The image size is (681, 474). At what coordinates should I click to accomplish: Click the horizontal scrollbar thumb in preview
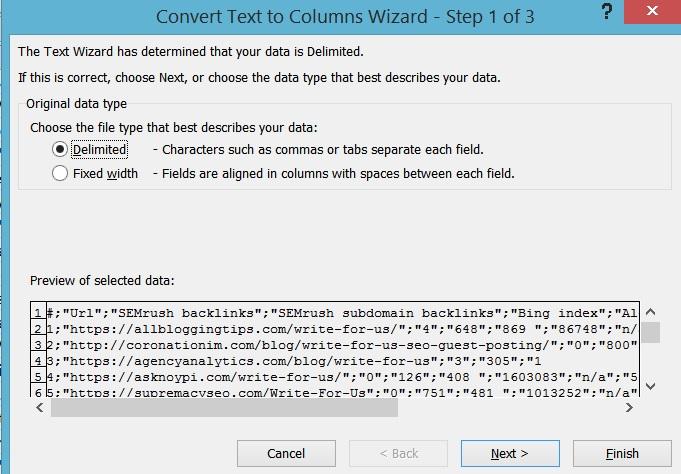[224, 408]
